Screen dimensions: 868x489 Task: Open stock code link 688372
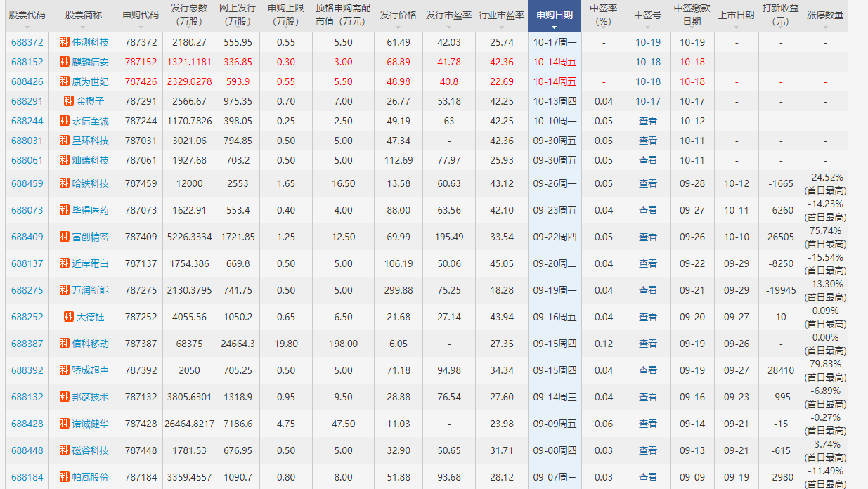click(x=27, y=42)
